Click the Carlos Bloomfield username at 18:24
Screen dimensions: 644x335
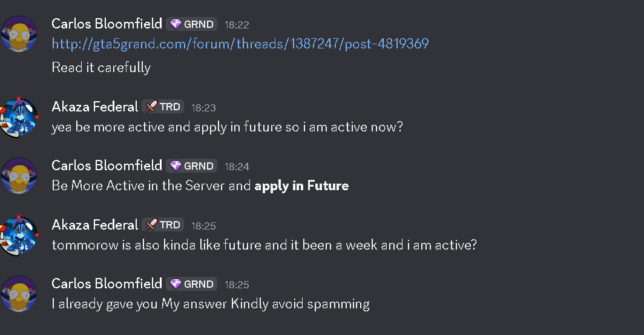tap(107, 165)
